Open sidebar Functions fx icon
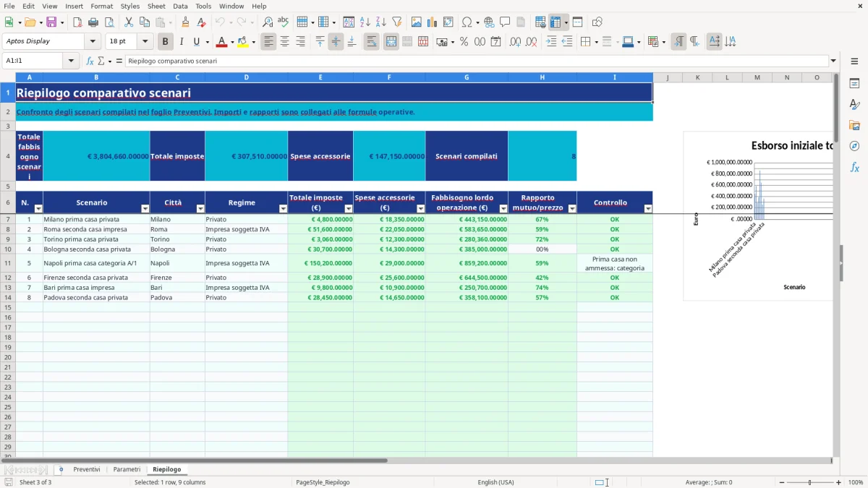Screen dimensions: 868x488 click(854, 167)
